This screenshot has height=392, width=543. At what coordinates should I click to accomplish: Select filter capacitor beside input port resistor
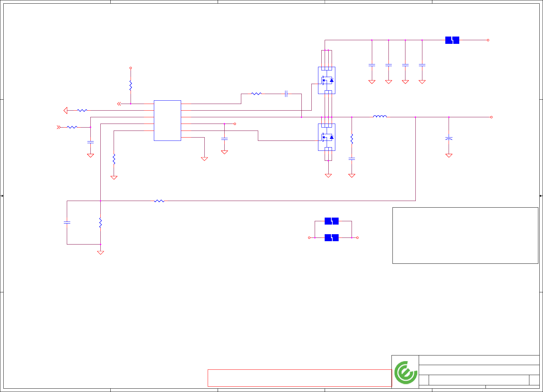click(90, 142)
